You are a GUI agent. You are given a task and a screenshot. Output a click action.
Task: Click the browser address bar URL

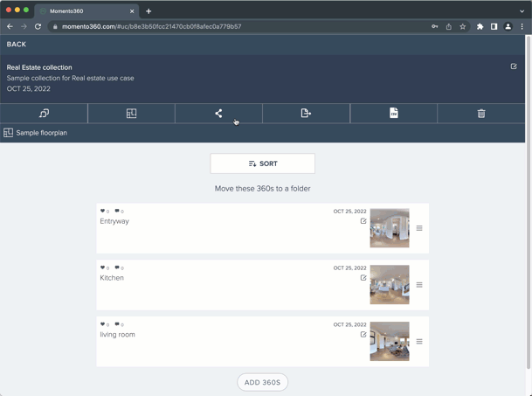click(152, 26)
